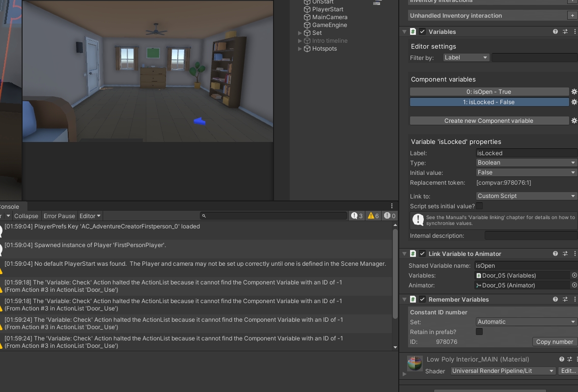Click the Low Poly Interior_MAIN material preview
This screenshot has width=578, height=392.
(414, 363)
